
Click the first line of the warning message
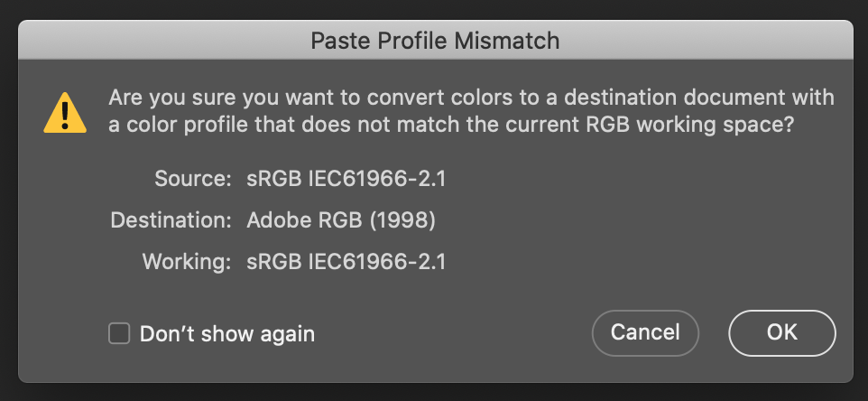471,98
